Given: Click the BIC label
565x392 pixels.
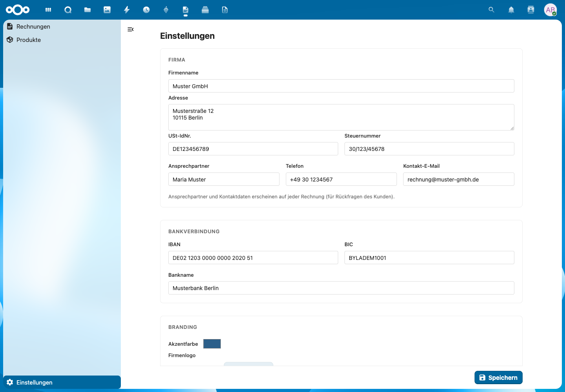Looking at the screenshot, I should (x=349, y=245).
